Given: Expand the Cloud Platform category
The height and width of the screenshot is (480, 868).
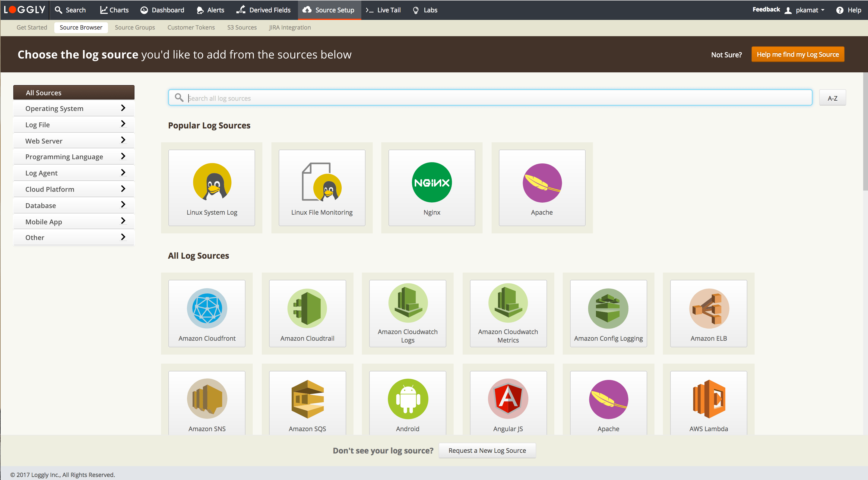Looking at the screenshot, I should [74, 189].
